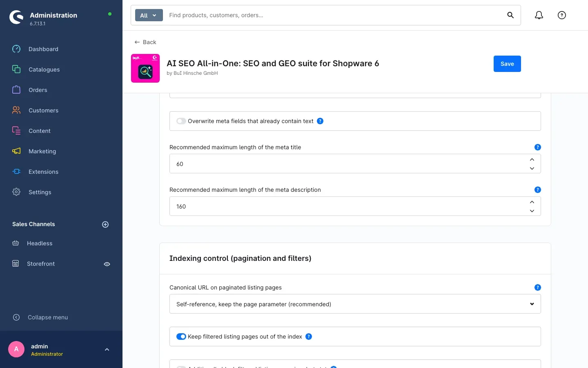This screenshot has height=368, width=588.
Task: Click the Catalogues icon in sidebar
Action: (x=16, y=70)
